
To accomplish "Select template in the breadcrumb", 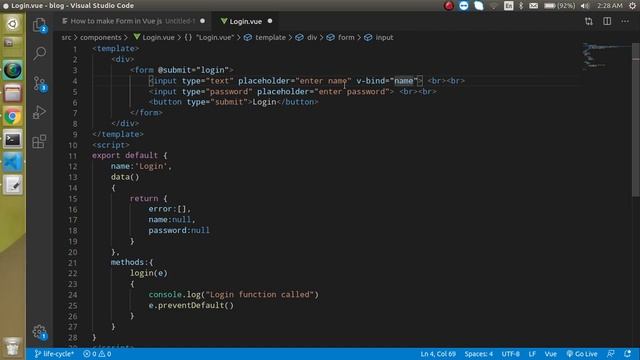I will [265, 38].
